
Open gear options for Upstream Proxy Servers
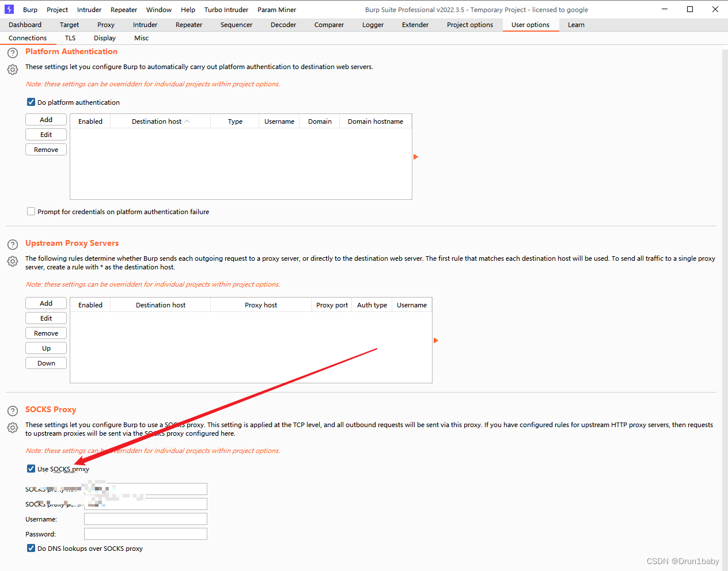pyautogui.click(x=13, y=261)
